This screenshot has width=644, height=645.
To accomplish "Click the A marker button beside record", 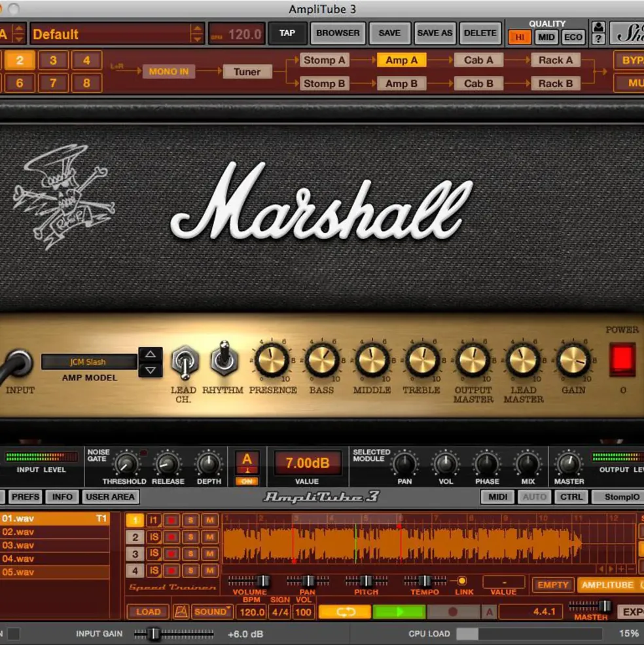I will (489, 612).
